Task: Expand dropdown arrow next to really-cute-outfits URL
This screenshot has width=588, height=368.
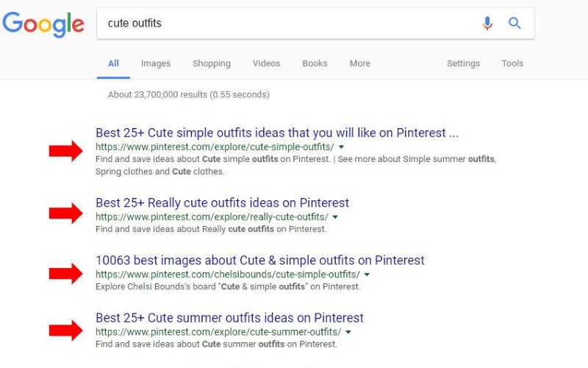Action: 335,217
